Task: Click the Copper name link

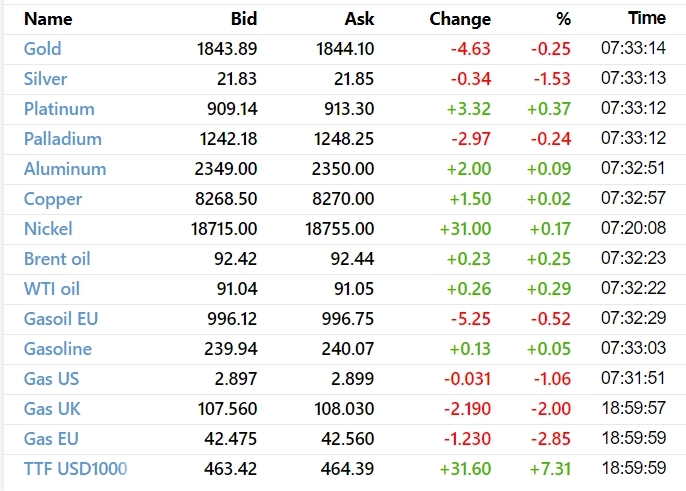Action: [53, 199]
